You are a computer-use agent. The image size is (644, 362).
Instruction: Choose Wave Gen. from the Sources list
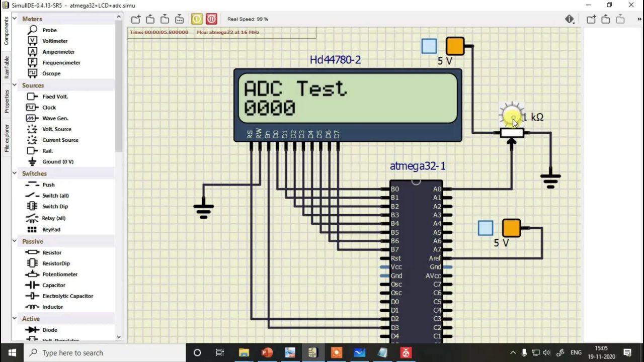tap(55, 118)
